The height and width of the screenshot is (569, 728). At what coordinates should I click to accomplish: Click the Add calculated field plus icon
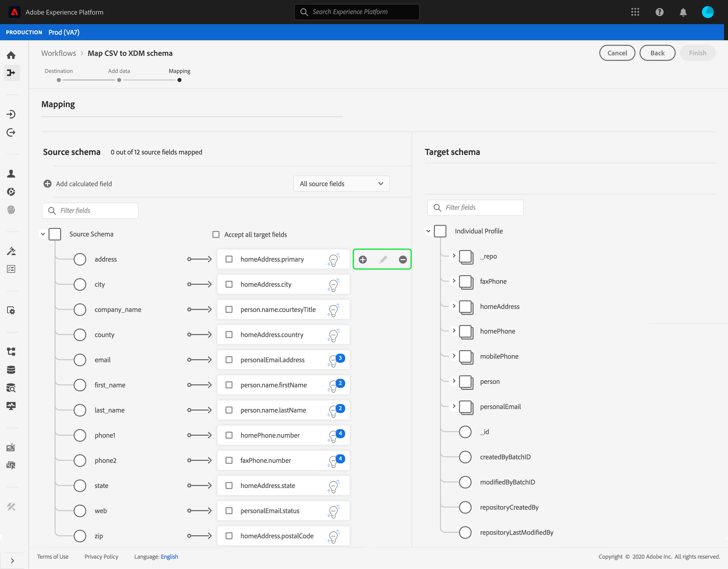click(x=48, y=184)
